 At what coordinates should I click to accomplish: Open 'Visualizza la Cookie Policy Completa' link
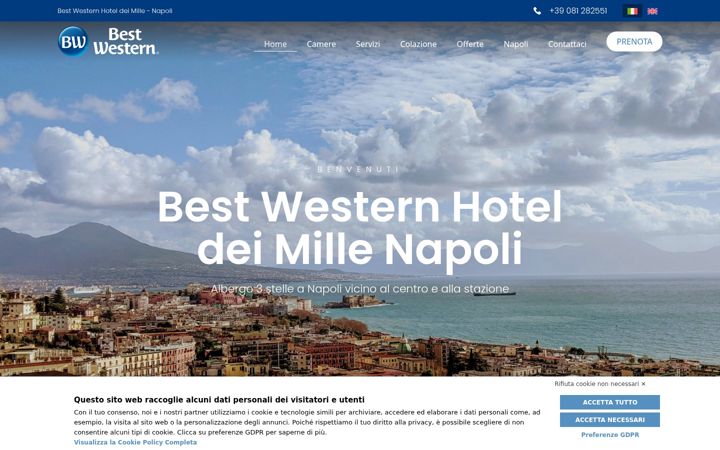coord(135,442)
